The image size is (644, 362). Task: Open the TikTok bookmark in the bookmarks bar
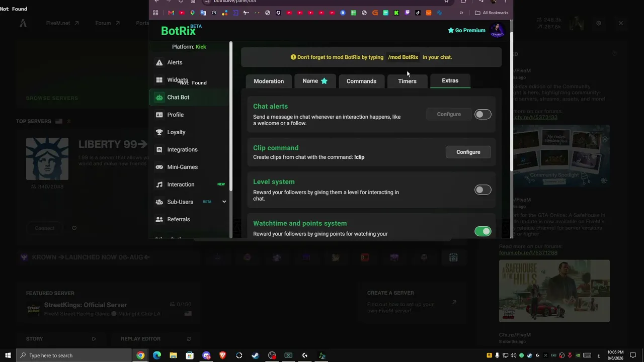click(x=418, y=13)
